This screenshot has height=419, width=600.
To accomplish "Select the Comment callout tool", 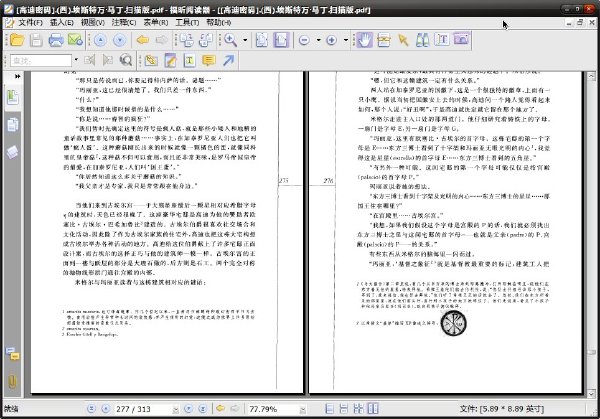I will 209,60.
